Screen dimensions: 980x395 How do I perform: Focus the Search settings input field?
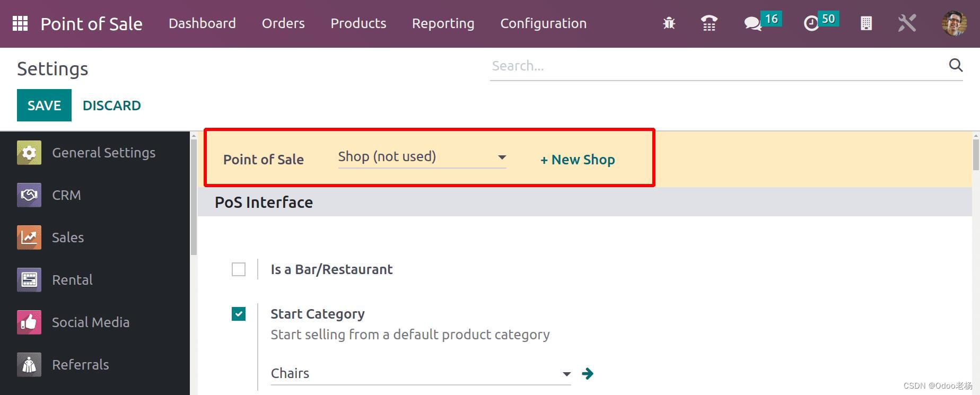(719, 66)
